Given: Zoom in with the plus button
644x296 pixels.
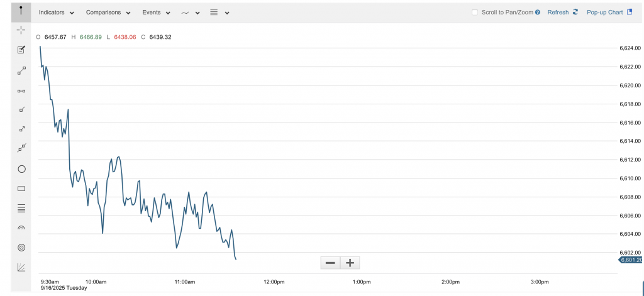Looking at the screenshot, I should pyautogui.click(x=350, y=263).
